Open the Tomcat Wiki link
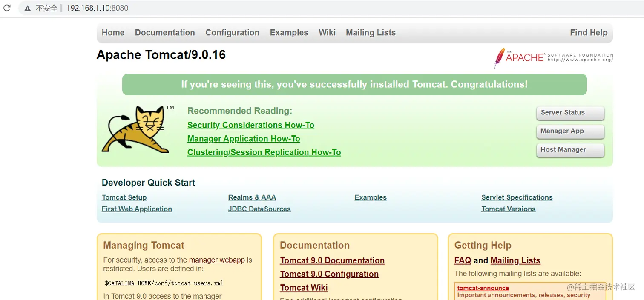The height and width of the screenshot is (300, 644). pyautogui.click(x=304, y=288)
